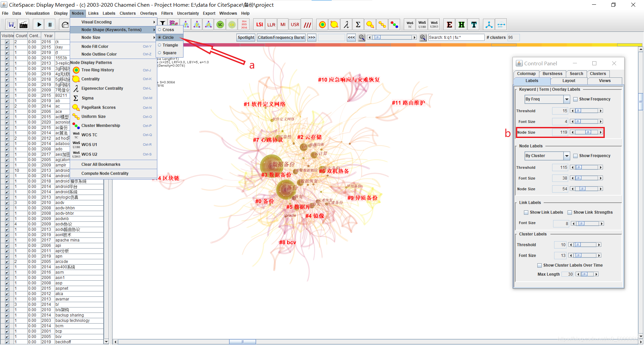Enable Show Link Strengths checkbox
This screenshot has height=345, width=644.
(x=570, y=212)
